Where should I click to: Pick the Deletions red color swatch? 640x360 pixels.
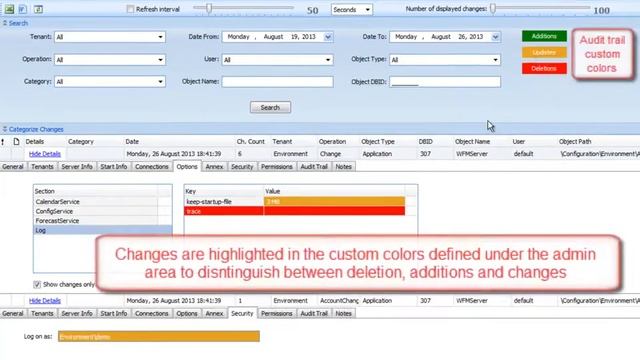[x=544, y=69]
